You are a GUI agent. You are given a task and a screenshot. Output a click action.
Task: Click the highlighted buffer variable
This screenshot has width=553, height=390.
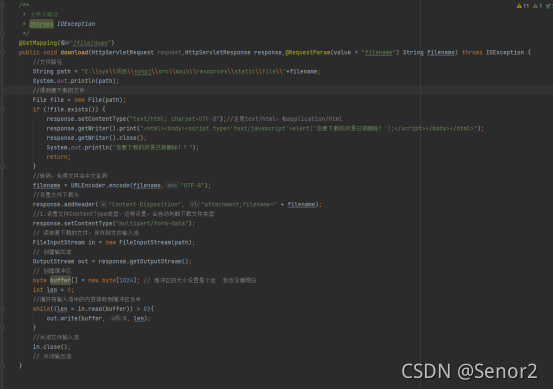tap(60, 281)
